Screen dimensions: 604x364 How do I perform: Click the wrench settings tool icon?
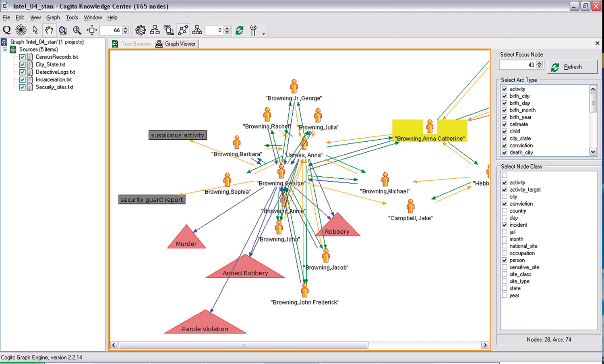click(x=253, y=31)
